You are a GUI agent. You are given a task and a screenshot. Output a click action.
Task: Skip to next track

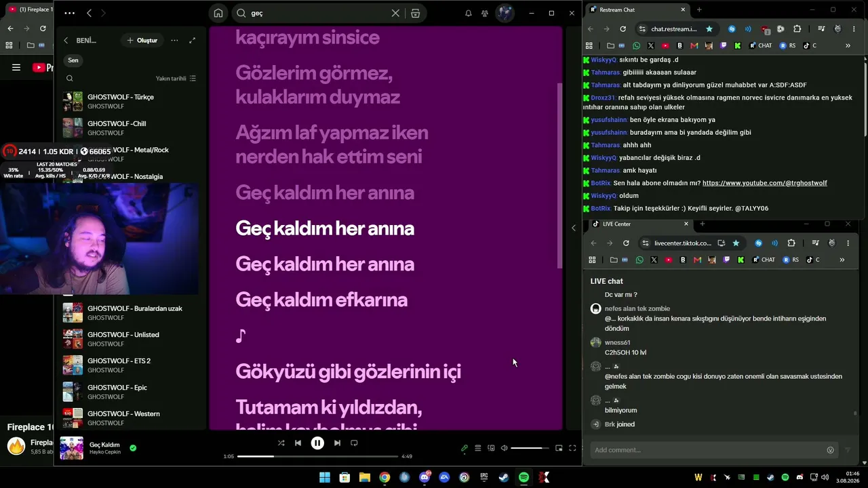point(337,443)
